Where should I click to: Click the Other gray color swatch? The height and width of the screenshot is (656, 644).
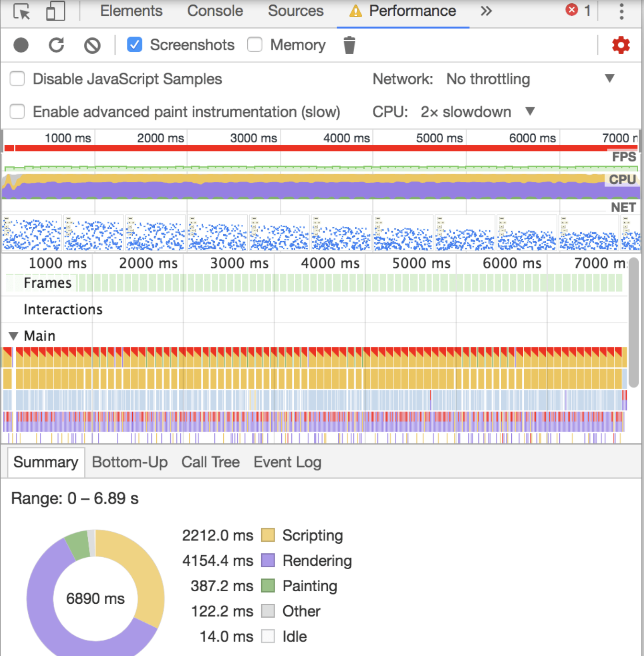pos(268,611)
